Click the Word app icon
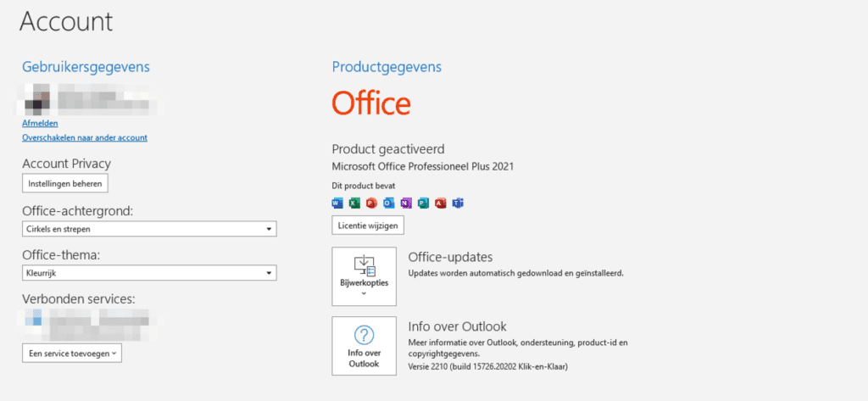Screen dimensions: 868x401 [337, 203]
